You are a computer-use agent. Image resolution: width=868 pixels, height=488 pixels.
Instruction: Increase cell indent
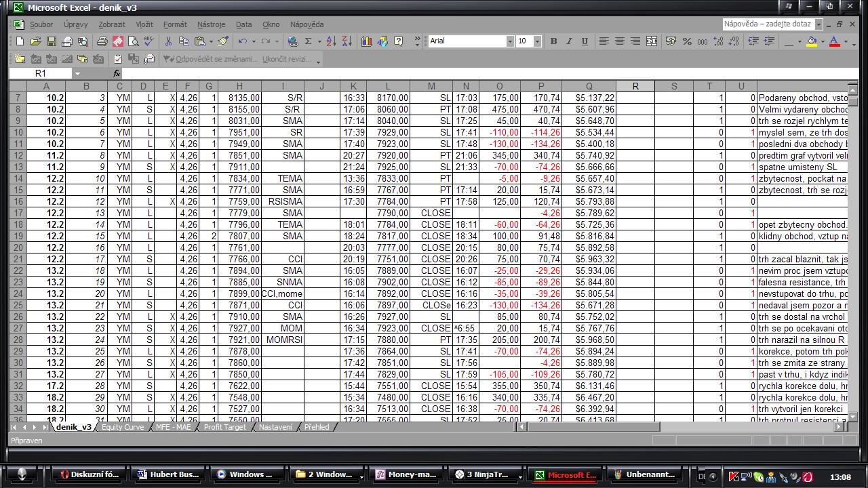(769, 41)
